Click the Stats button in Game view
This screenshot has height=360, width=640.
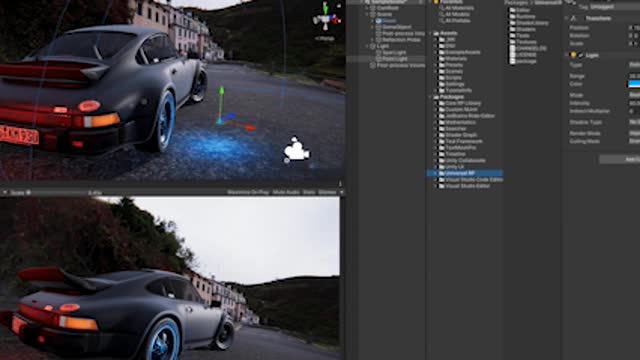(309, 192)
